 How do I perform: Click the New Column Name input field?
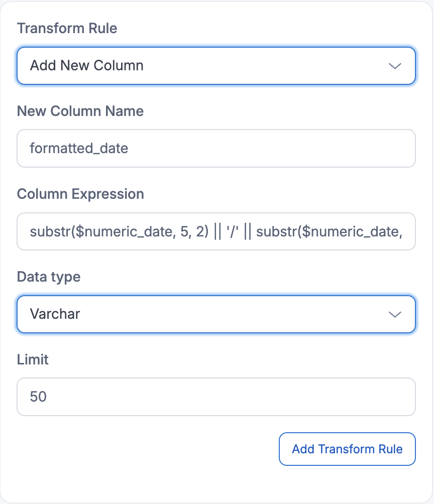tap(216, 149)
